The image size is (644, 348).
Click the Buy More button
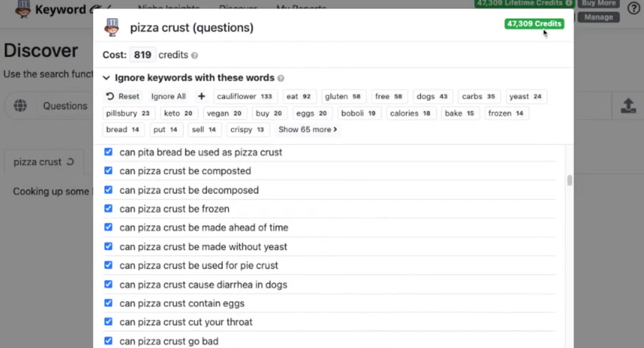(598, 3)
